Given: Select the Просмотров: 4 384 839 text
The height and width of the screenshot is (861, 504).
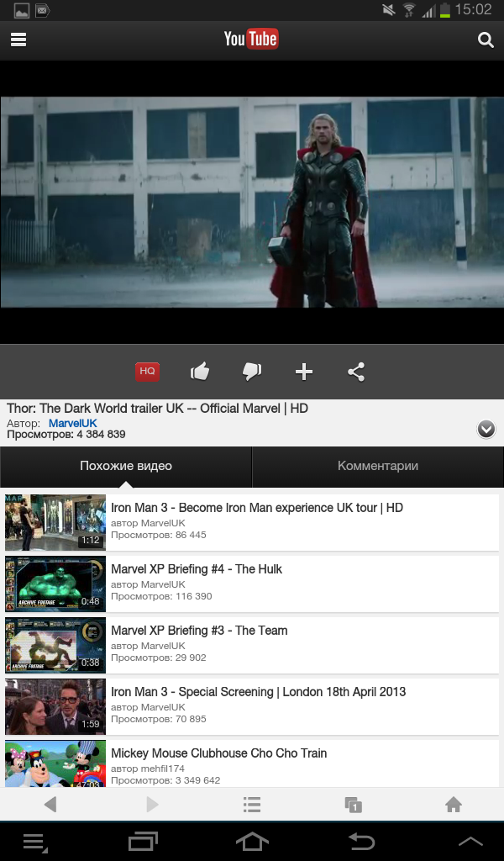Looking at the screenshot, I should point(66,435).
